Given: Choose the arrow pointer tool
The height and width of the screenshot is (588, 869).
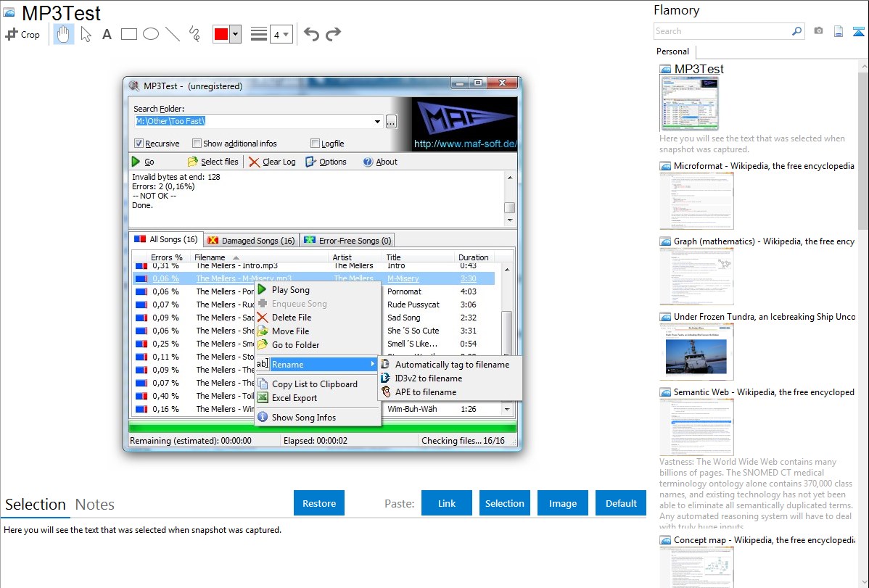Looking at the screenshot, I should 86,34.
